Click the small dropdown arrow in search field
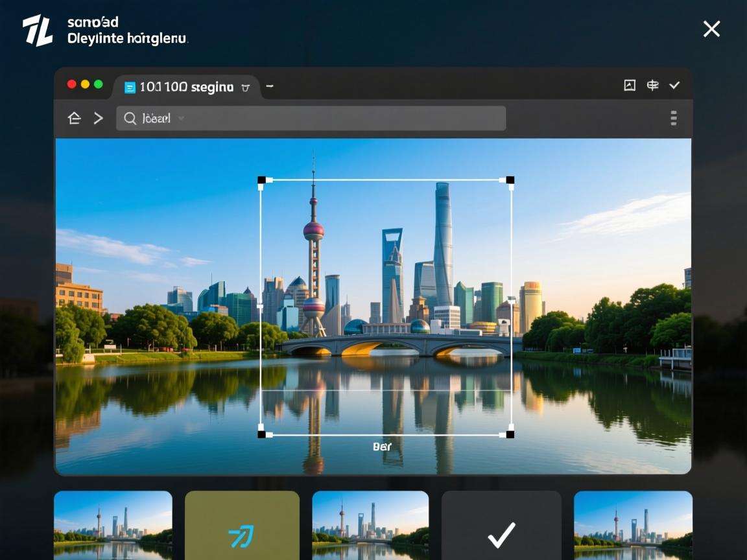This screenshot has height=560, width=747. tap(181, 119)
